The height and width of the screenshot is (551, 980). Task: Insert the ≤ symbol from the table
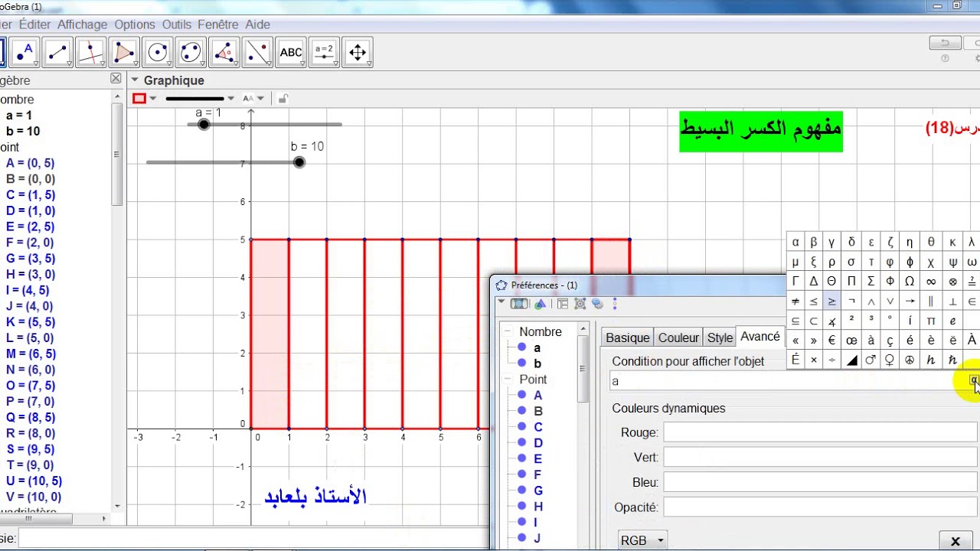point(813,301)
